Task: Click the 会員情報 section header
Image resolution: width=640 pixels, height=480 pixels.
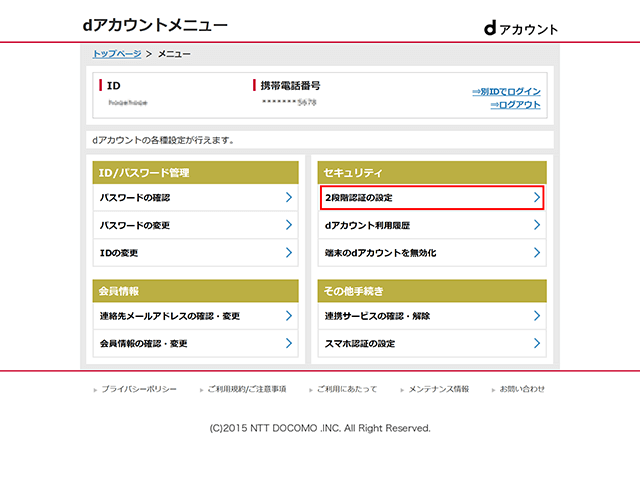Action: point(196,291)
